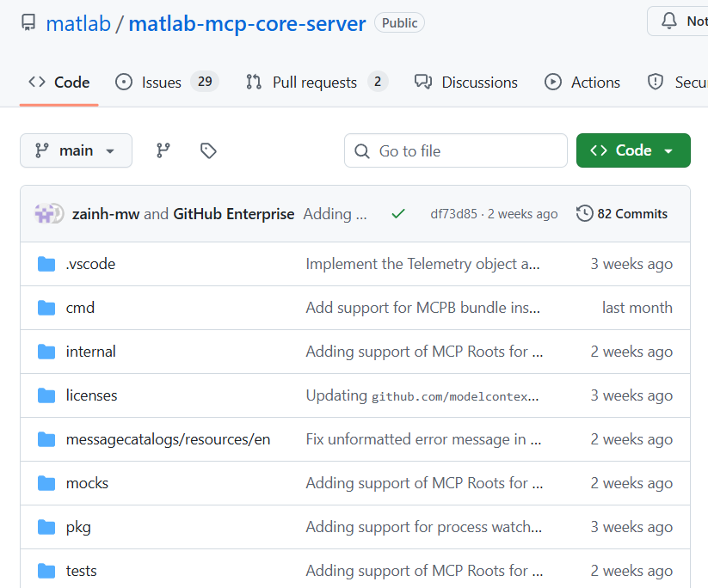Open the Actions tab
Image resolution: width=708 pixels, height=588 pixels.
582,83
